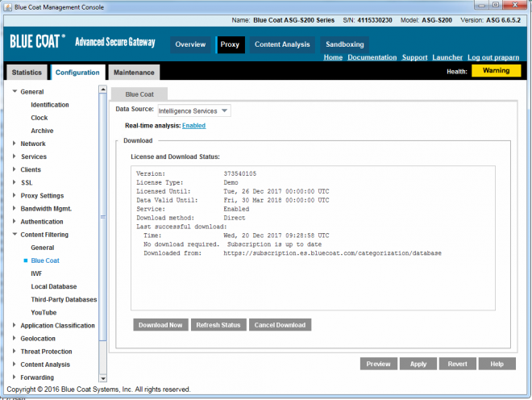Select General under Content Filtering
This screenshot has height=400, width=532.
point(43,248)
